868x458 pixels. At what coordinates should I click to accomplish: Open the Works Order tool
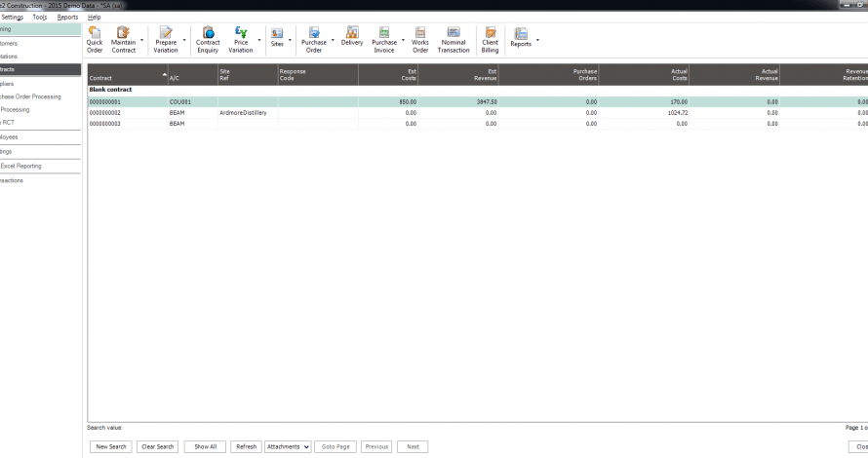[420, 40]
